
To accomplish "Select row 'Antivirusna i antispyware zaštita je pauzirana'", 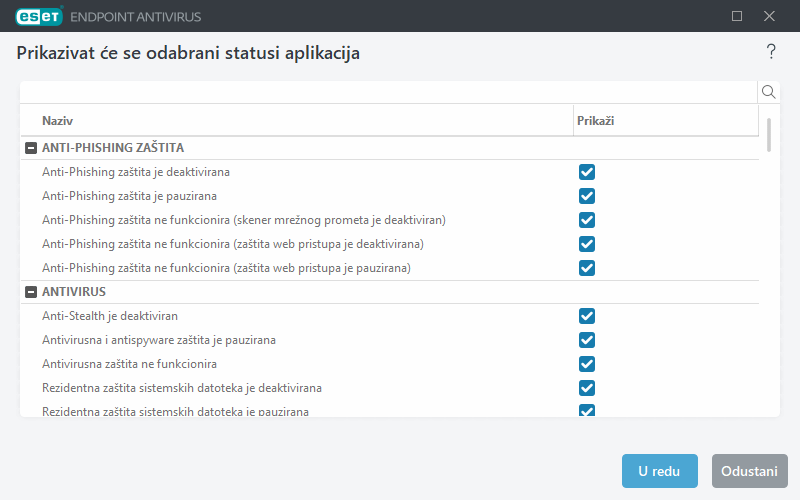I will pyautogui.click(x=390, y=340).
